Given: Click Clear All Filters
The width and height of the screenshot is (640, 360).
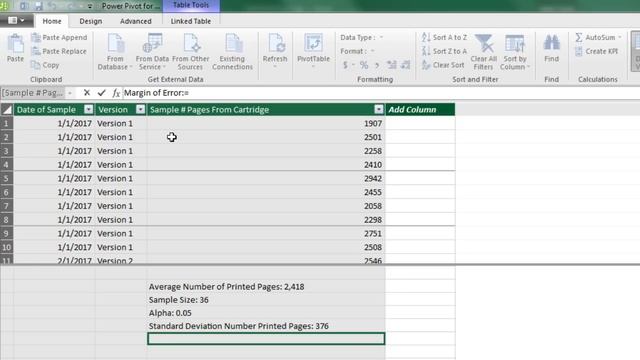Looking at the screenshot, I should coord(484,52).
